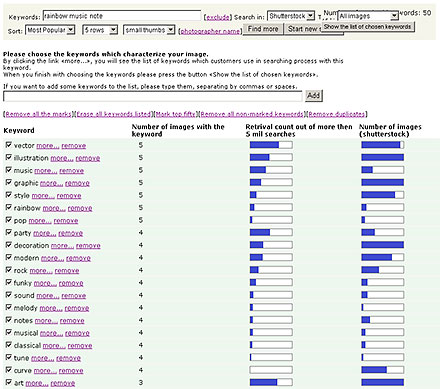Toggle the party keyword checkbox
The height and width of the screenshot is (389, 440).
(9, 232)
